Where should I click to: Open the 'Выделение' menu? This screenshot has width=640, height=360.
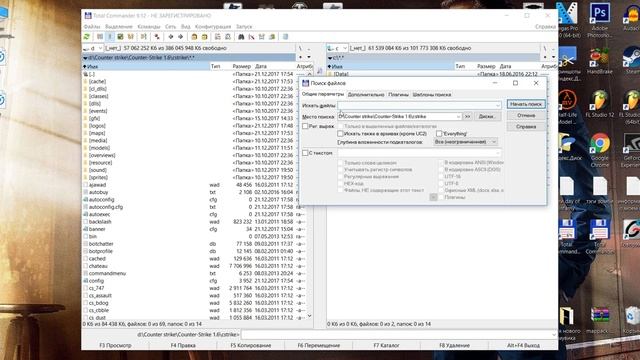click(x=119, y=27)
